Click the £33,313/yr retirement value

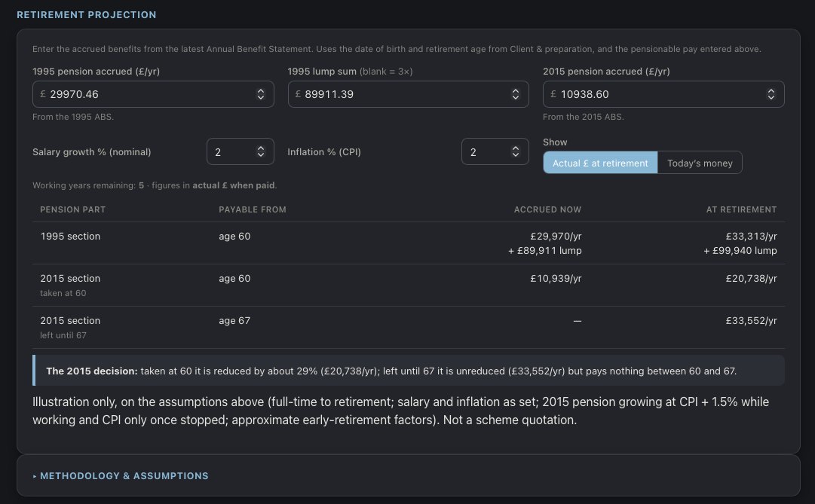pyautogui.click(x=751, y=236)
